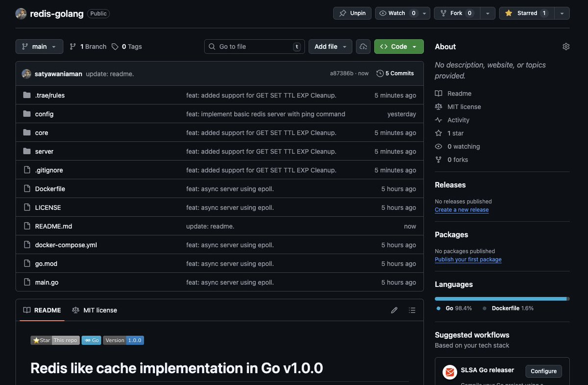Click the docker-compose.yml file icon
588x385 pixels.
tap(27, 244)
